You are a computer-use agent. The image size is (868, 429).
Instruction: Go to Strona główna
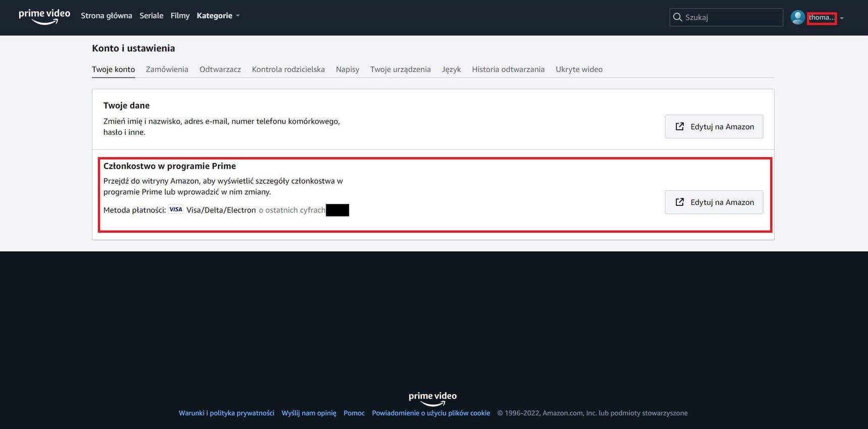(x=106, y=16)
